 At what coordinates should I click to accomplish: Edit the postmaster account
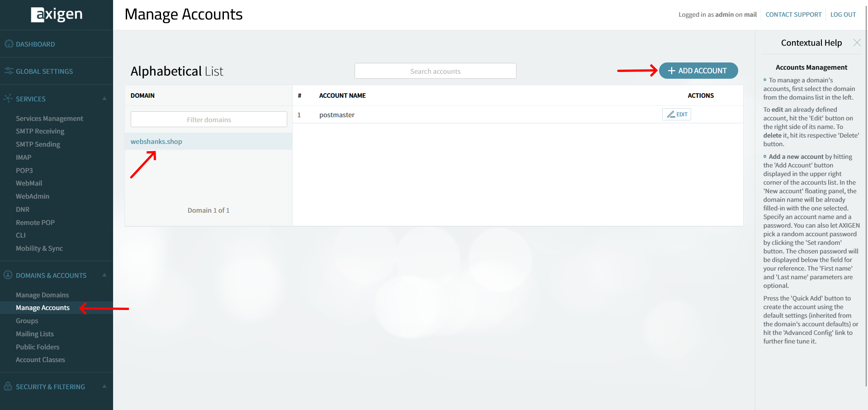pos(677,114)
